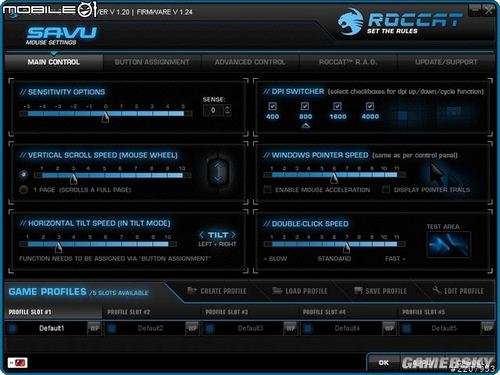The height and width of the screenshot is (375, 500).
Task: Toggle the 4000 DPI checkbox
Action: click(x=370, y=106)
